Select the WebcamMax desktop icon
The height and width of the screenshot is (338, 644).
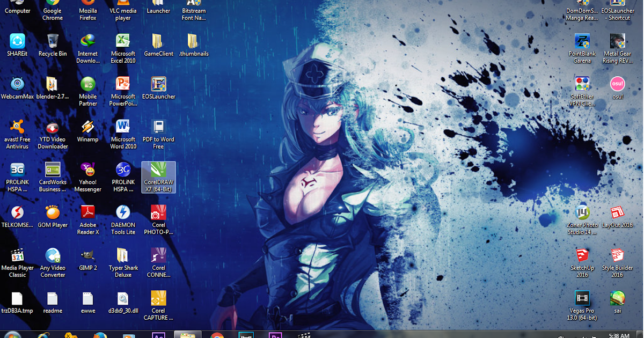pyautogui.click(x=17, y=88)
